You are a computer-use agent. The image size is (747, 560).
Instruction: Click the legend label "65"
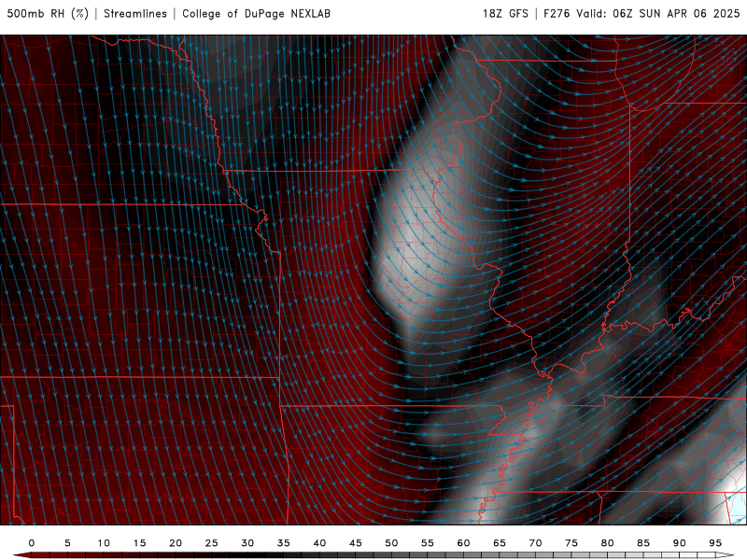(x=500, y=543)
